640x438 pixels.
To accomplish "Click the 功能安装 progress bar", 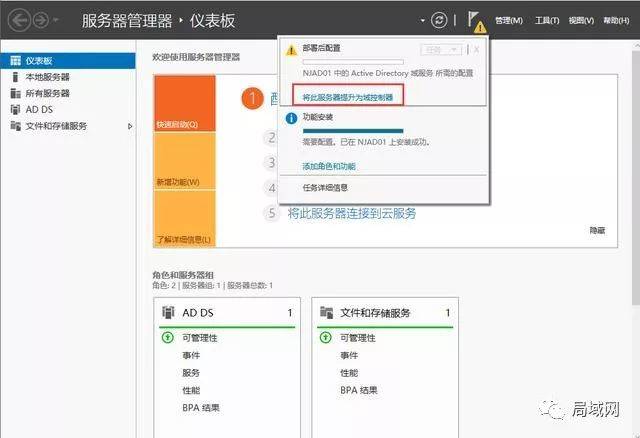I will coord(353,131).
